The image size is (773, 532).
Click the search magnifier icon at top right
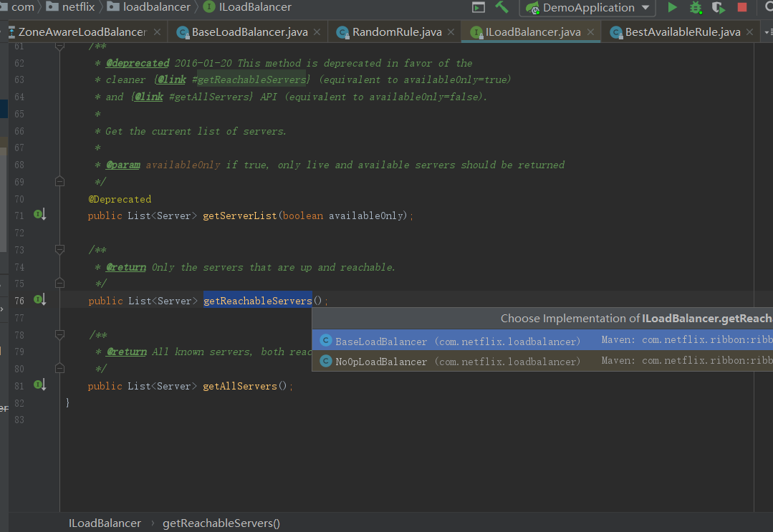(767, 7)
